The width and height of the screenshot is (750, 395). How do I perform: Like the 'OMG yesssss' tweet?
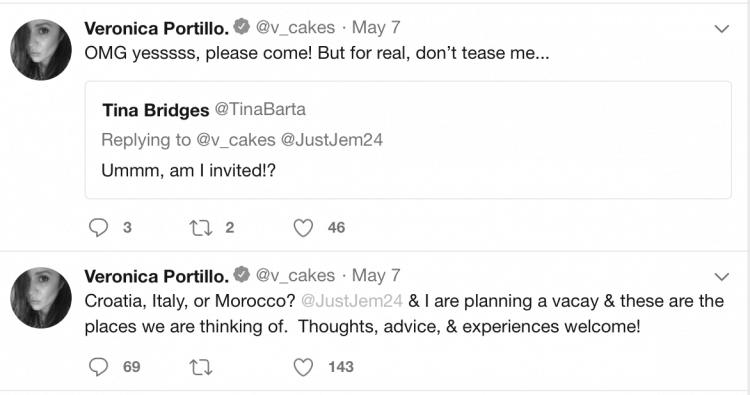click(x=303, y=228)
